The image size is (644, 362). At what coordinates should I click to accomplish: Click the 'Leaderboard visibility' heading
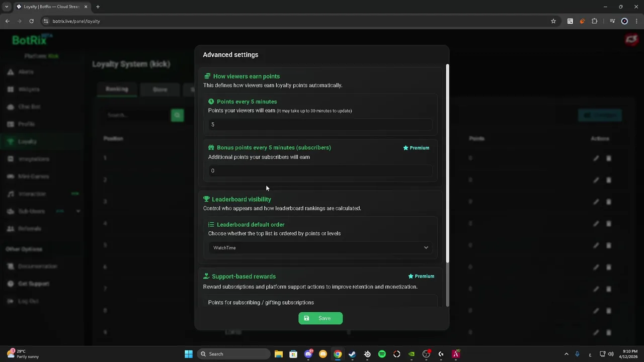pos(241,200)
